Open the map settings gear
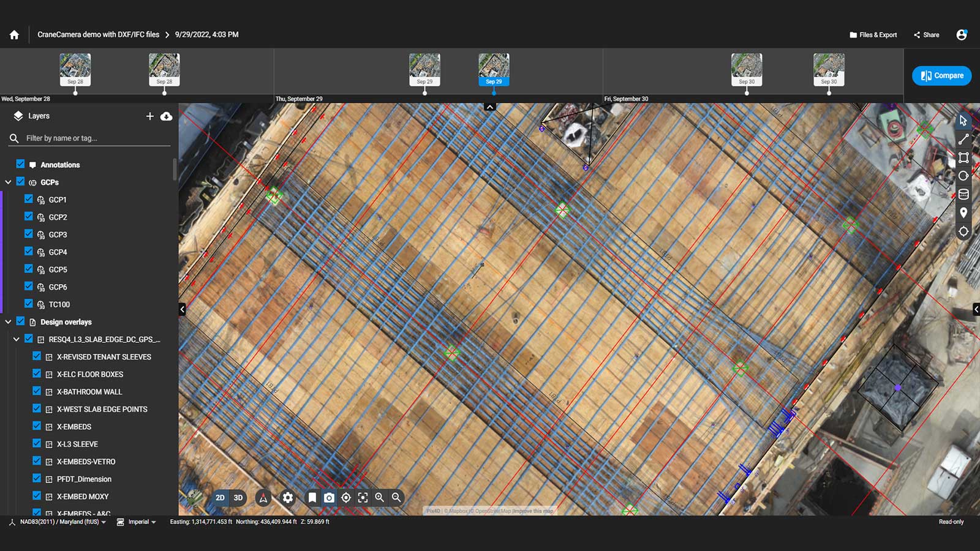980x551 pixels. click(x=288, y=498)
